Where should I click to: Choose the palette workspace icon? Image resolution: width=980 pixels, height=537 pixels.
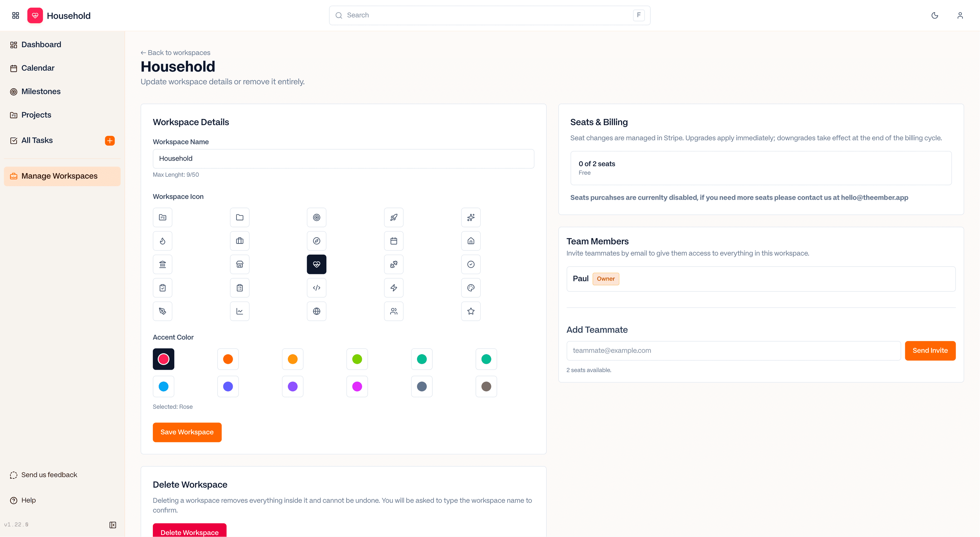(471, 288)
